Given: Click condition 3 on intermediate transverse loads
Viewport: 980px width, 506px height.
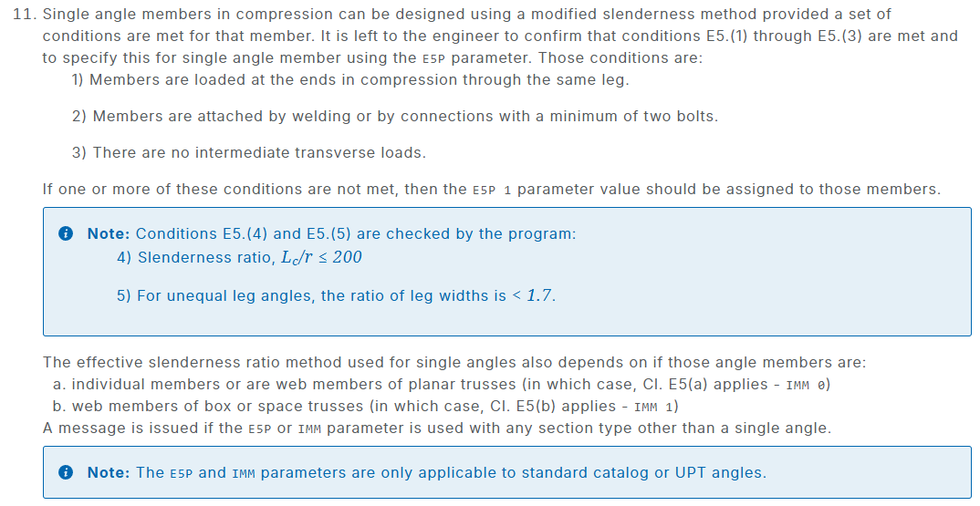Looking at the screenshot, I should (248, 152).
